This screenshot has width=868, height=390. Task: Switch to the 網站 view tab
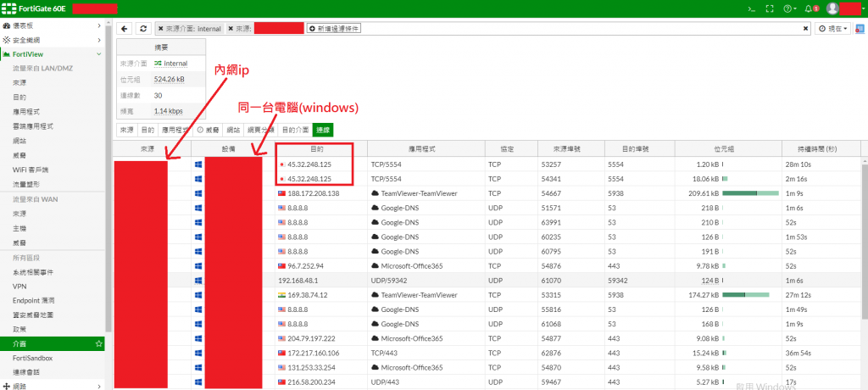click(233, 131)
